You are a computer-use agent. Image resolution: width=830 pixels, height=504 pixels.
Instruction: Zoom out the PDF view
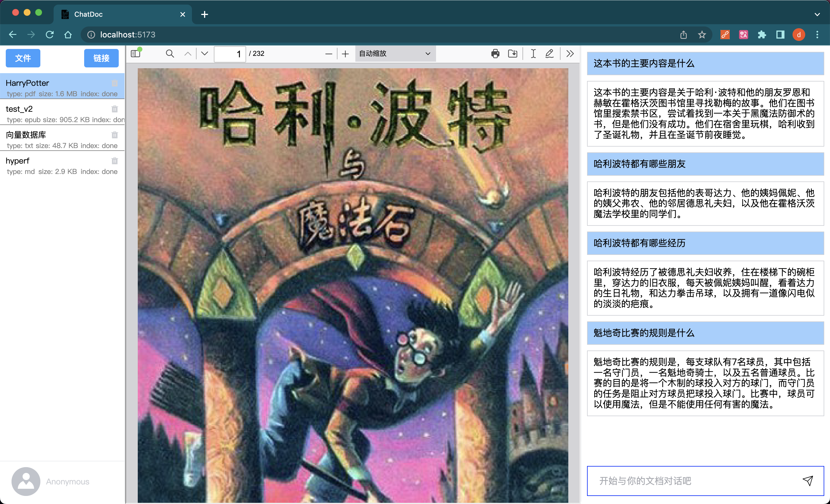[329, 54]
